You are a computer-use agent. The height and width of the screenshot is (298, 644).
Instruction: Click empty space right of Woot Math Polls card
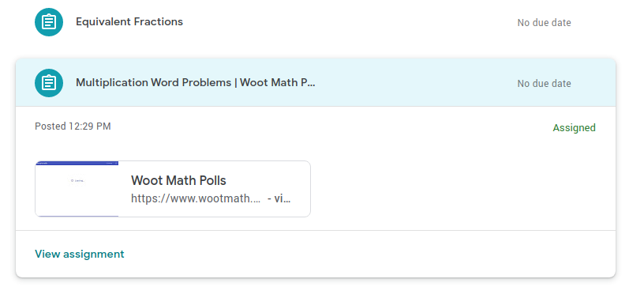pyautogui.click(x=460, y=189)
